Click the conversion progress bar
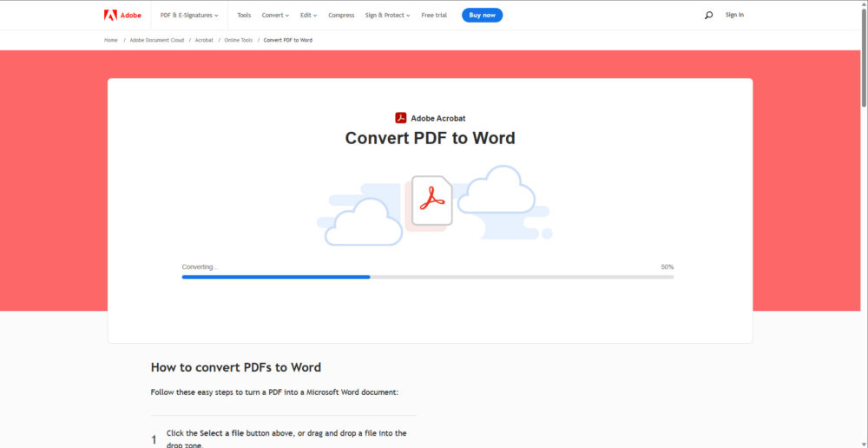868x448 pixels. point(427,277)
